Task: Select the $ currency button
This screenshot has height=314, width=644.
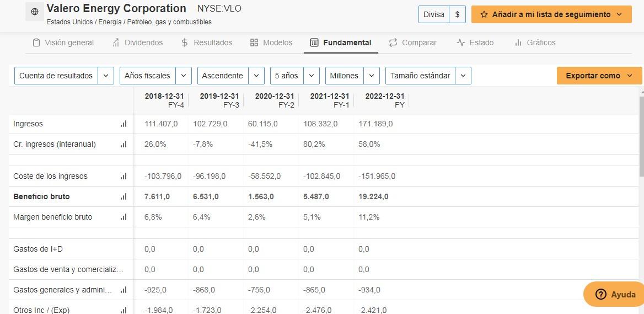Action: click(x=457, y=14)
